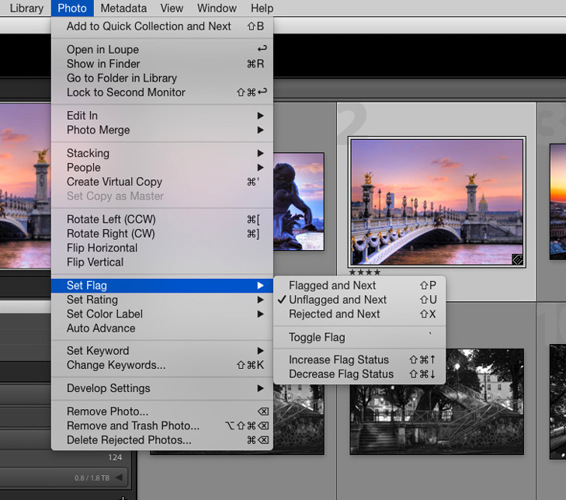The height and width of the screenshot is (500, 566).
Task: Choose Delete Rejected Photos...
Action: click(x=162, y=440)
